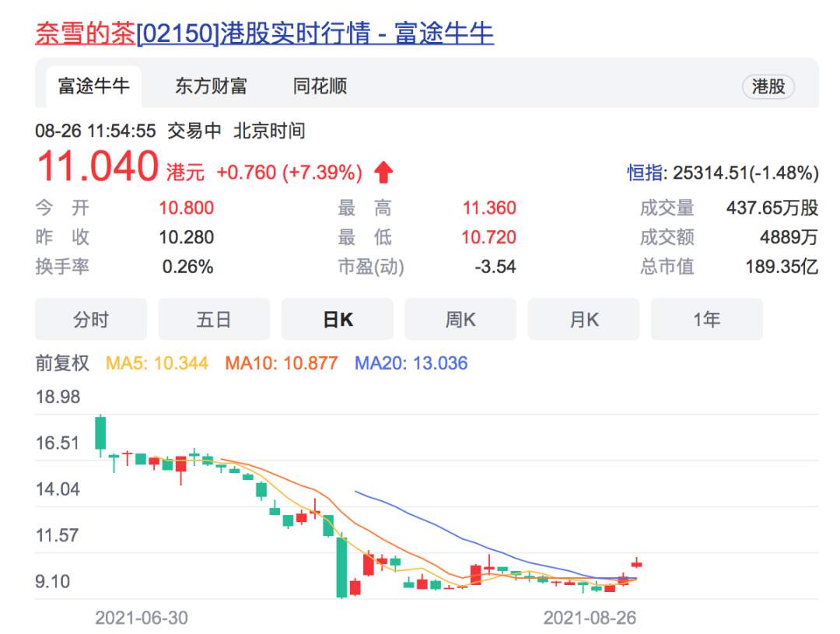This screenshot has width=840, height=634.
Task: Click the 富途牛牛 source tab
Action: point(93,86)
